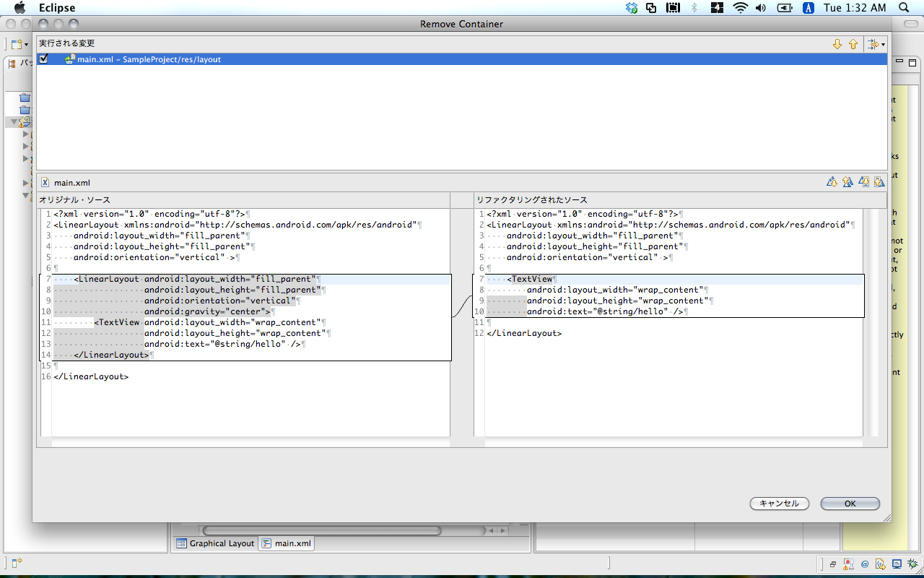This screenshot has width=924, height=578.
Task: Click the previous difference icon in compare toolbar
Action: tap(847, 181)
